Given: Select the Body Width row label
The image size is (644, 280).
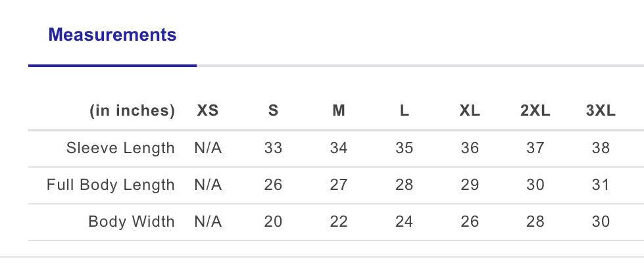Looking at the screenshot, I should coord(132,222).
